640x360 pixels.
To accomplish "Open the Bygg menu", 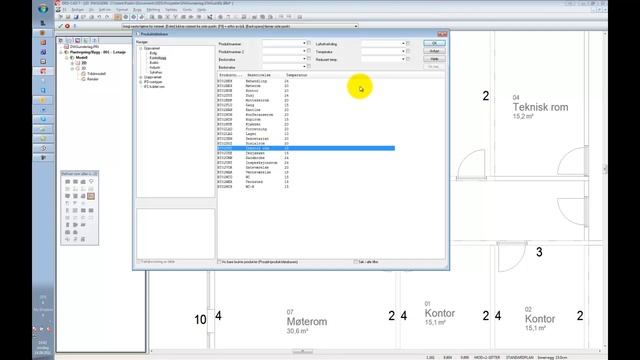I will [x=138, y=9].
